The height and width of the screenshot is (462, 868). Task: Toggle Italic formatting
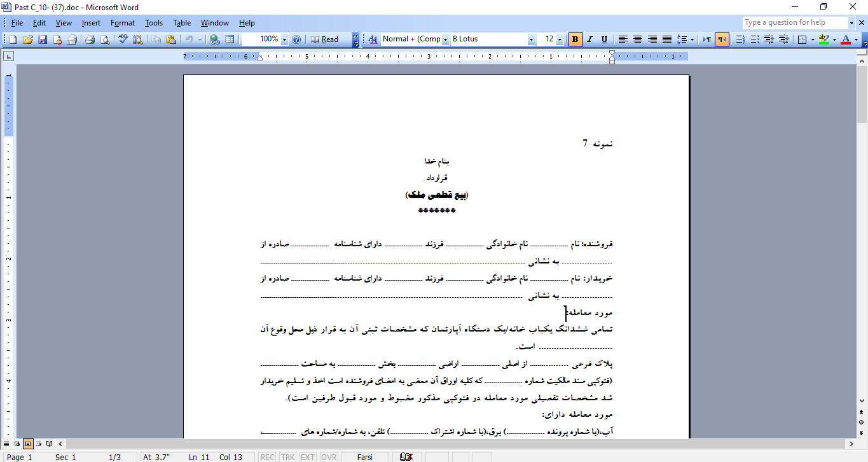tap(589, 39)
